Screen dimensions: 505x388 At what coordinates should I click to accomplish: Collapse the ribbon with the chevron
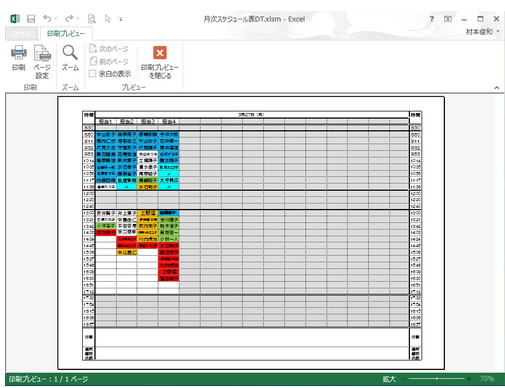497,88
